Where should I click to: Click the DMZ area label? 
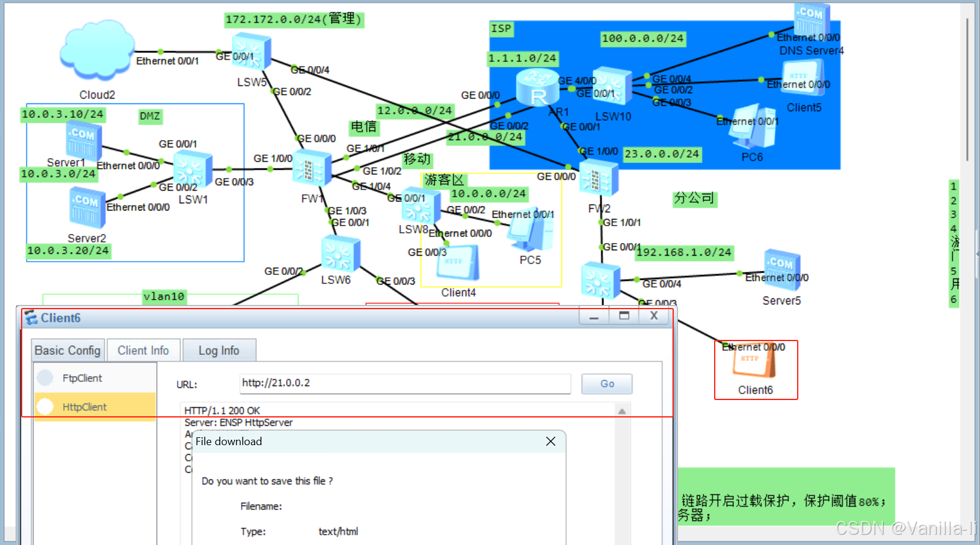[x=150, y=116]
